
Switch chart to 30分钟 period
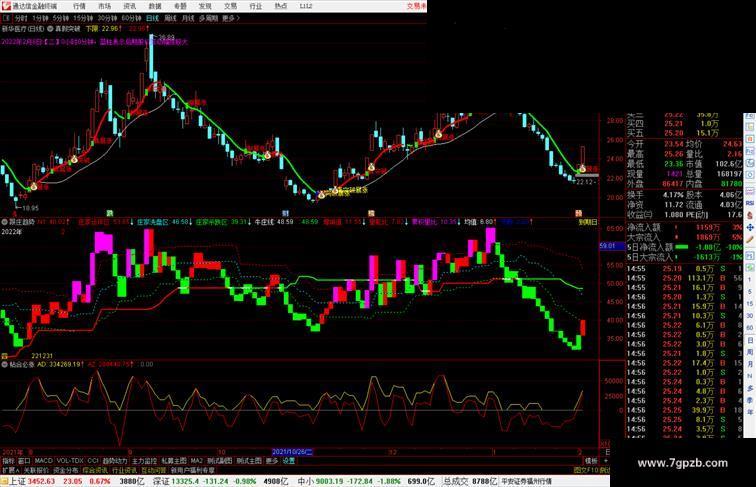(x=107, y=18)
